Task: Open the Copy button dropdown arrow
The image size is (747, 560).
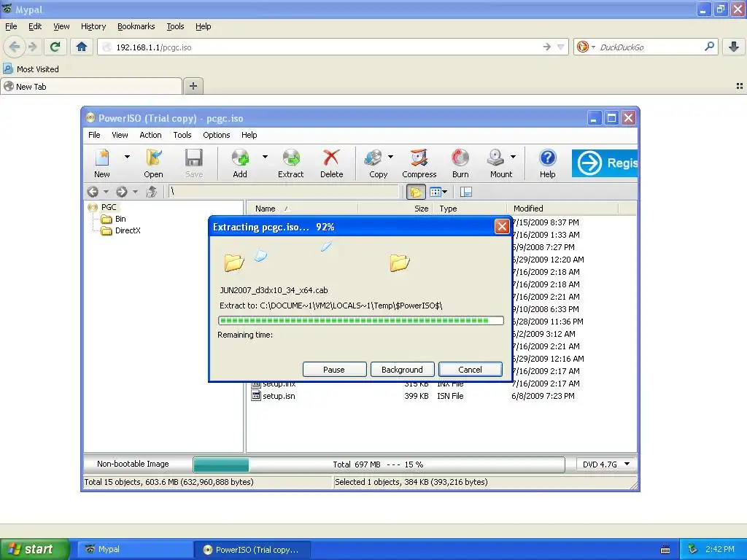Action: 391,157
